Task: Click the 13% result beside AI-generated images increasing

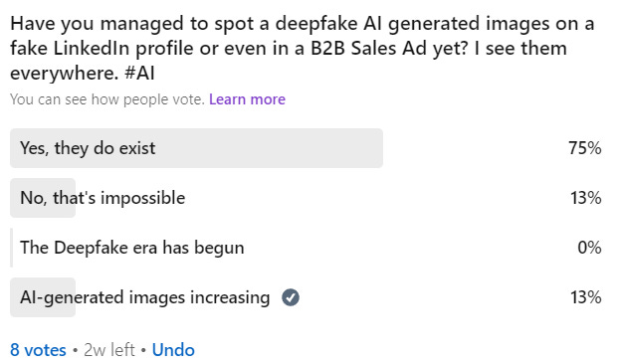Action: click(x=586, y=297)
